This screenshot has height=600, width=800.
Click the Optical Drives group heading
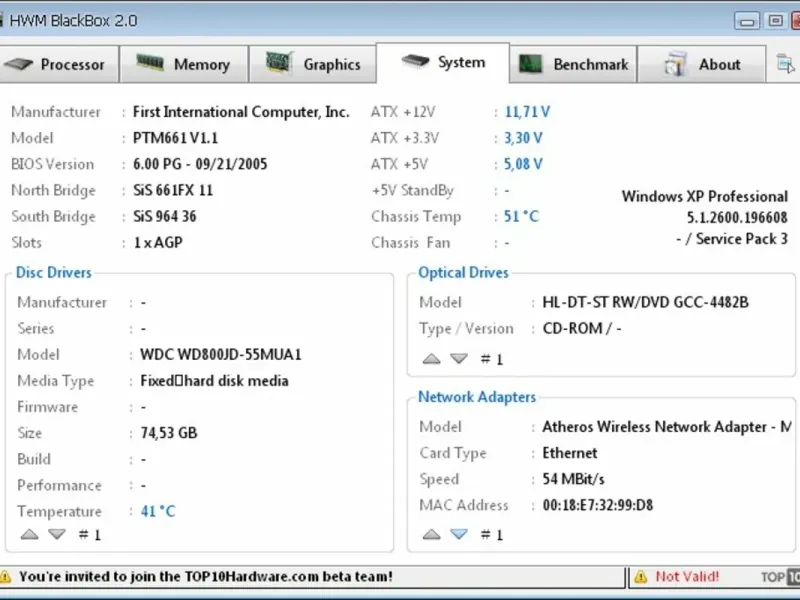pyautogui.click(x=463, y=272)
